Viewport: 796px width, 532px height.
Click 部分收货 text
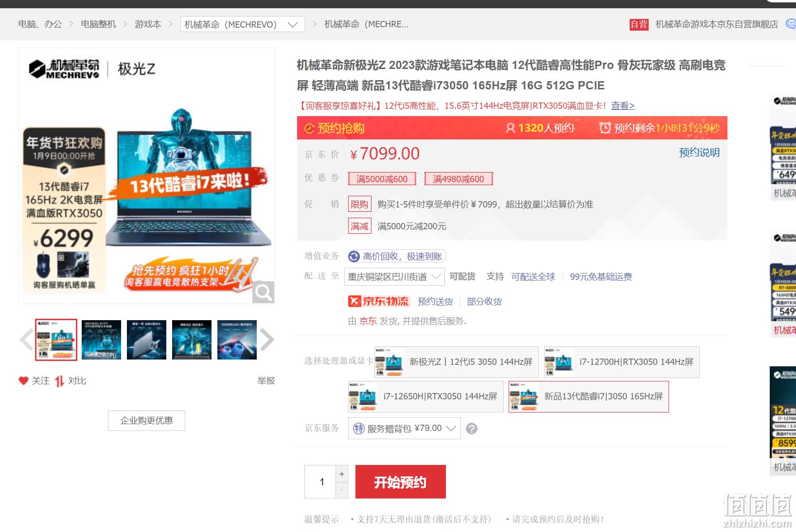click(484, 302)
